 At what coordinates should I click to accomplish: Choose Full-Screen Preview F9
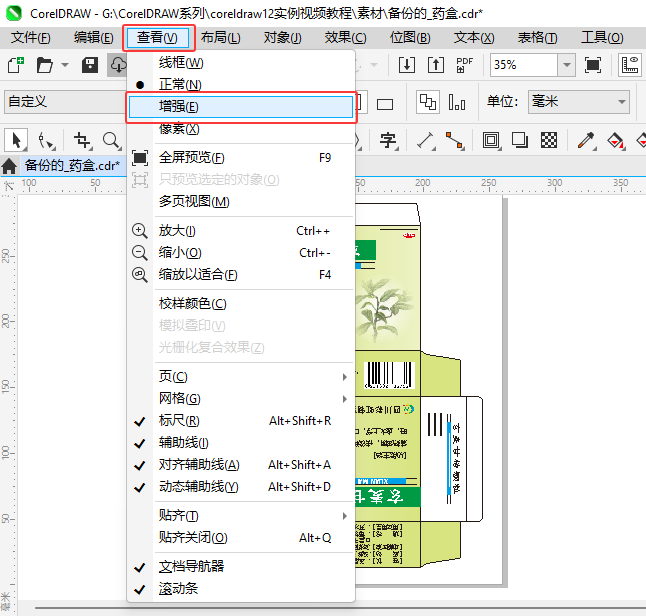pyautogui.click(x=241, y=157)
